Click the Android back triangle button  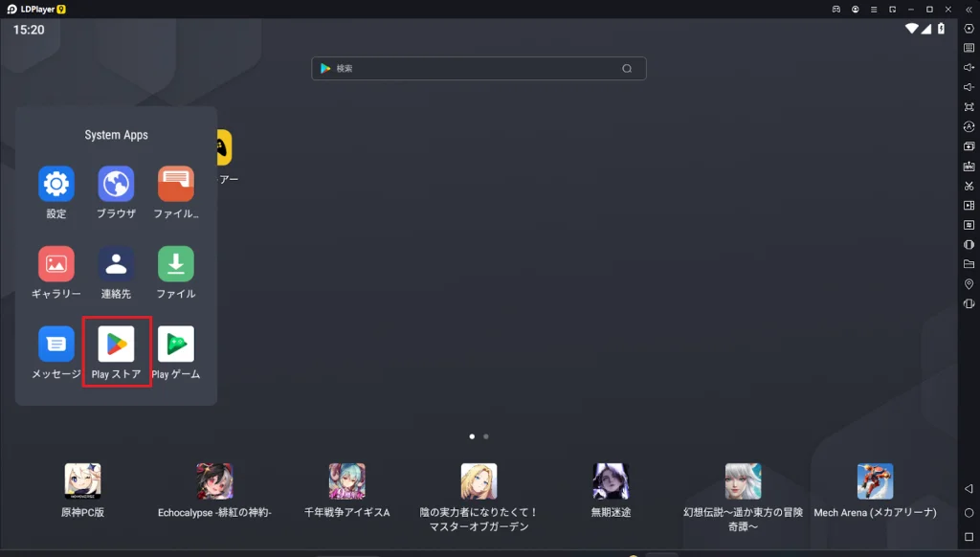tap(969, 488)
